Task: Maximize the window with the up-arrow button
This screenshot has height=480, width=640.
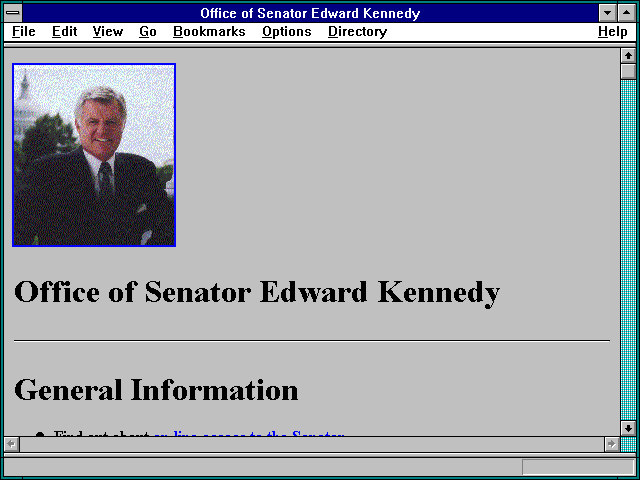Action: coord(627,13)
